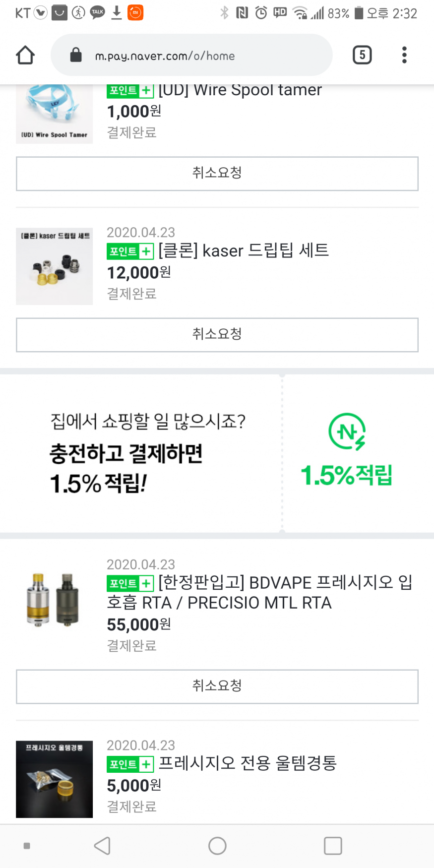Tap the KakaoTalk notification icon in status bar
This screenshot has height=868, width=434.
point(97,12)
